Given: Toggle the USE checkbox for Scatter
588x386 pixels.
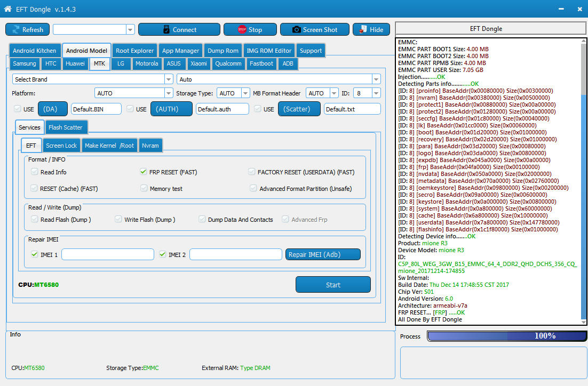Looking at the screenshot, I should pyautogui.click(x=257, y=109).
